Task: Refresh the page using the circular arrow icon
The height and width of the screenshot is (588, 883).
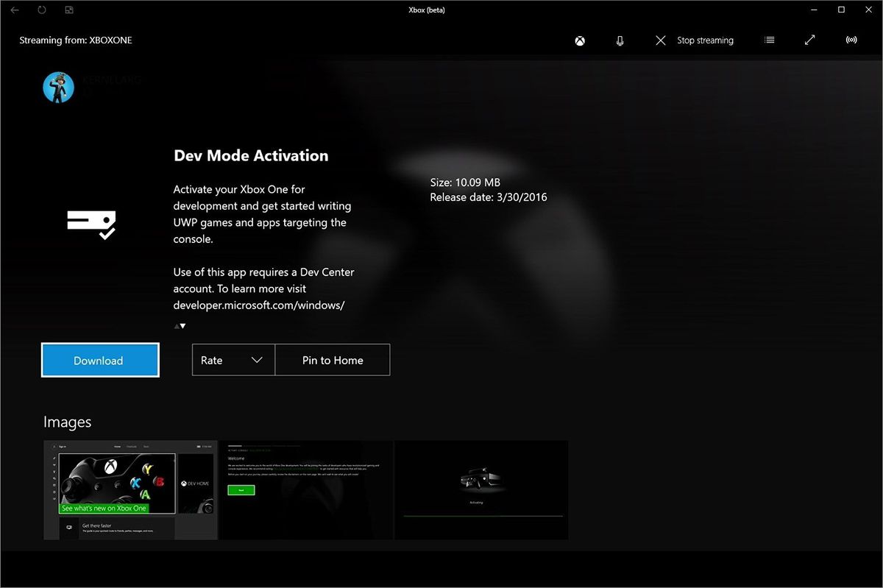Action: click(42, 10)
